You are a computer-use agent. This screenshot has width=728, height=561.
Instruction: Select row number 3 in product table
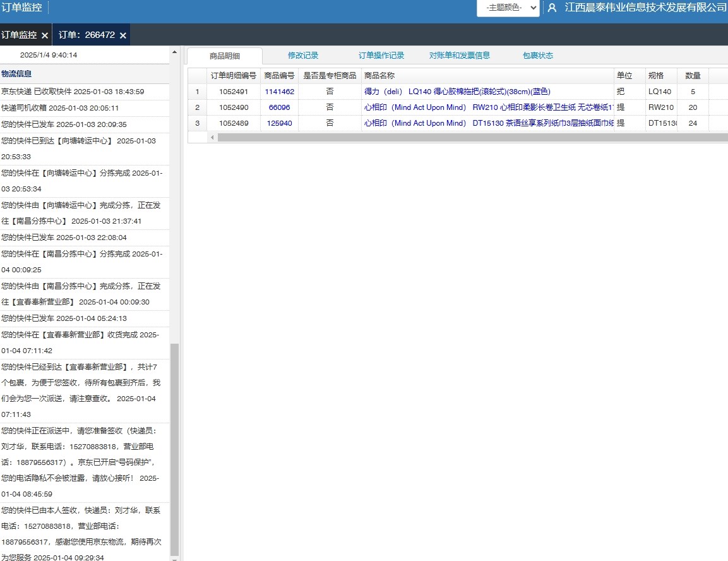point(198,123)
